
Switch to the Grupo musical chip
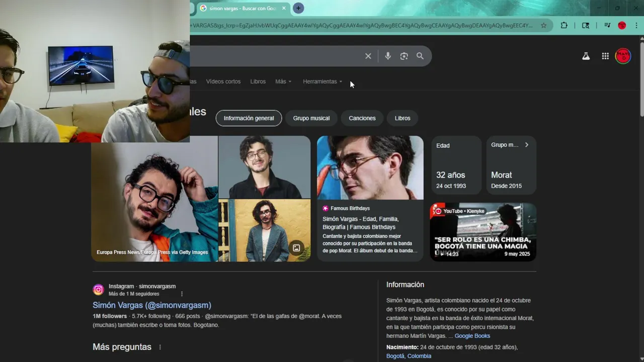click(x=311, y=118)
